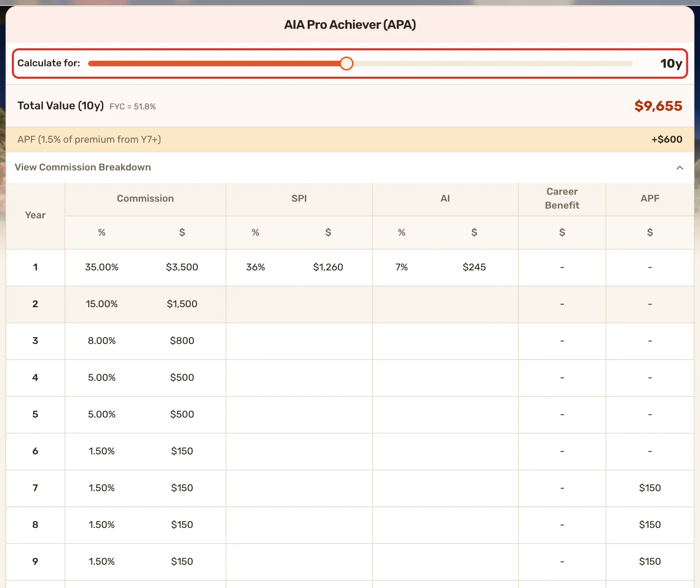The image size is (700, 588).
Task: Click the year 5 5.00% percentage
Action: coord(102,414)
